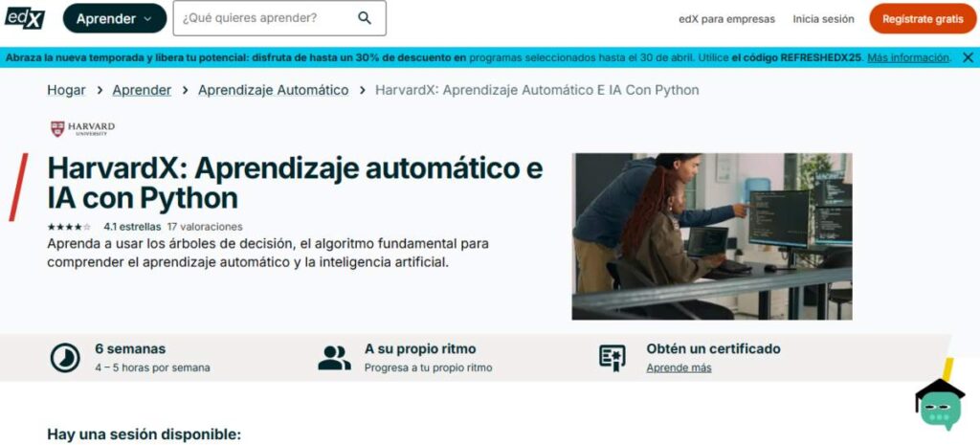Click the star rating icons
The image size is (980, 445).
[x=69, y=227]
